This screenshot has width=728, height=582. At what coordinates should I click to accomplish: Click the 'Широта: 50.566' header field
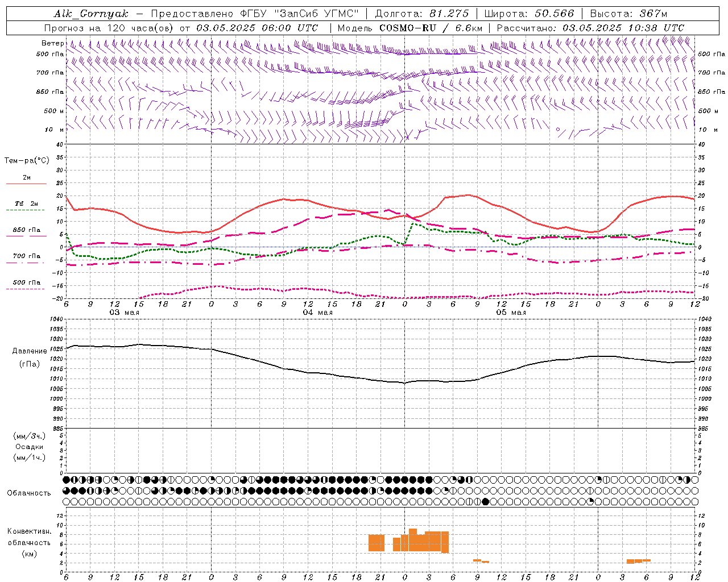click(529, 14)
